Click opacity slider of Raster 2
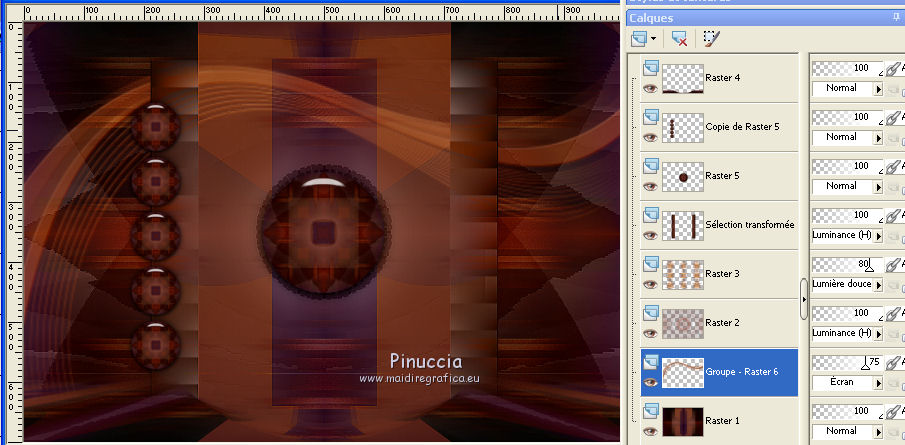This screenshot has height=445, width=905. (x=848, y=313)
